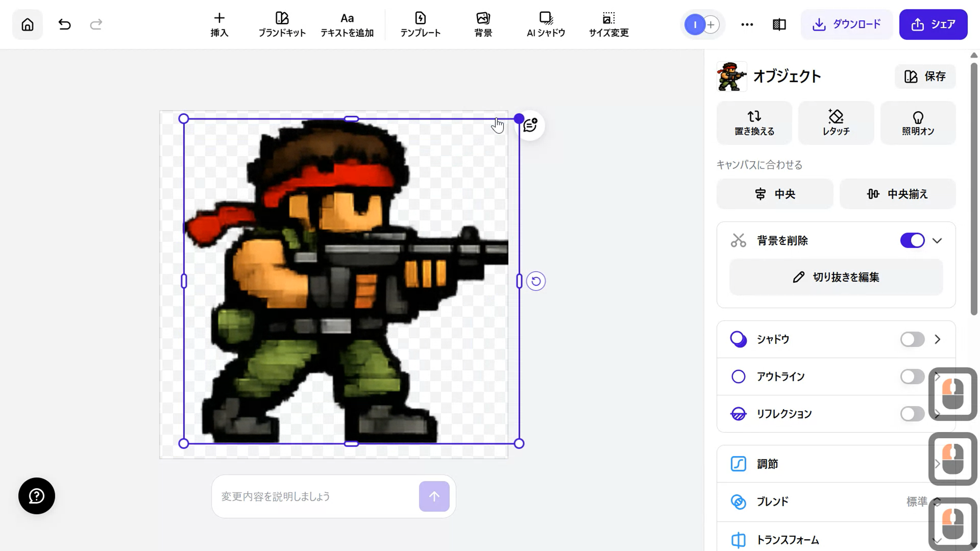The height and width of the screenshot is (551, 980).
Task: Open the サイズ変更 resize tool
Action: (609, 24)
